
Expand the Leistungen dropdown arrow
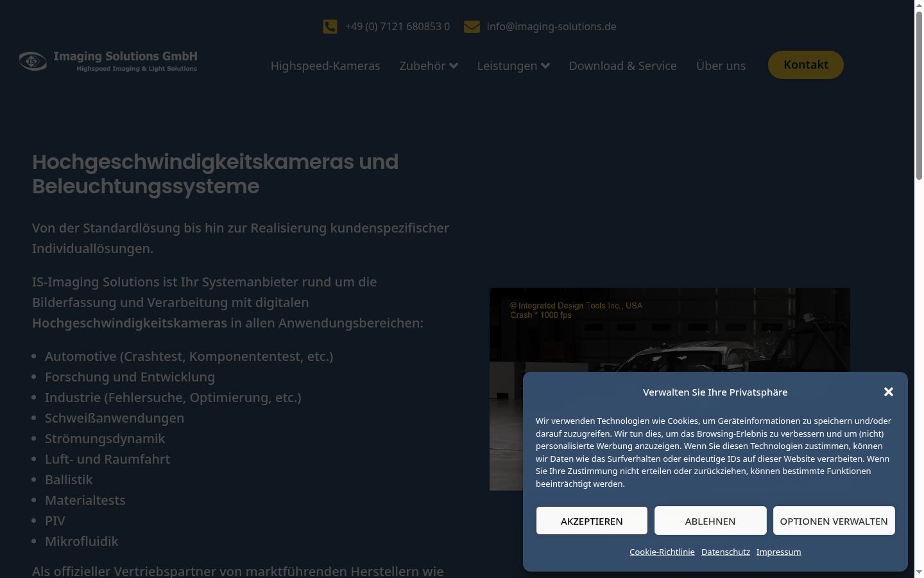tap(545, 66)
